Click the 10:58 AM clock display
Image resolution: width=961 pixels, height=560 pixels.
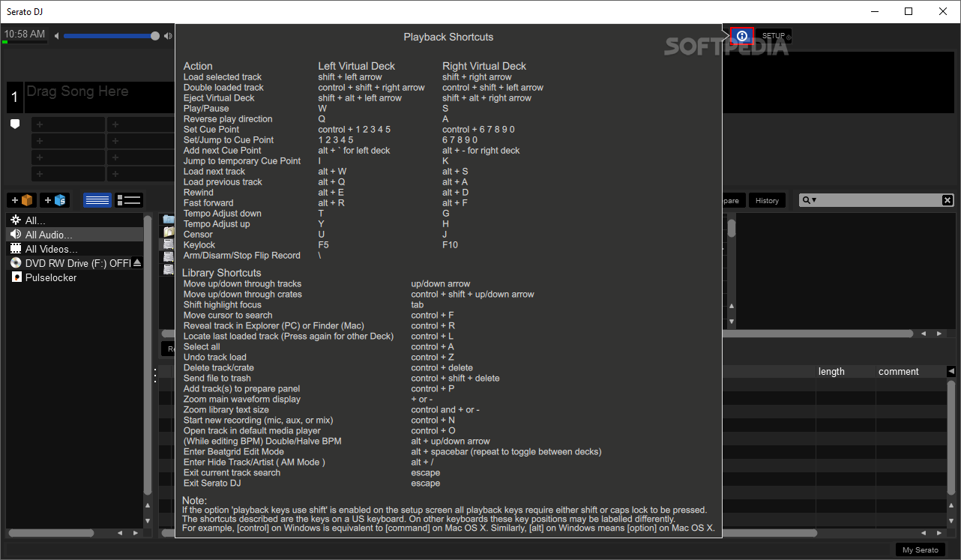pos(25,34)
